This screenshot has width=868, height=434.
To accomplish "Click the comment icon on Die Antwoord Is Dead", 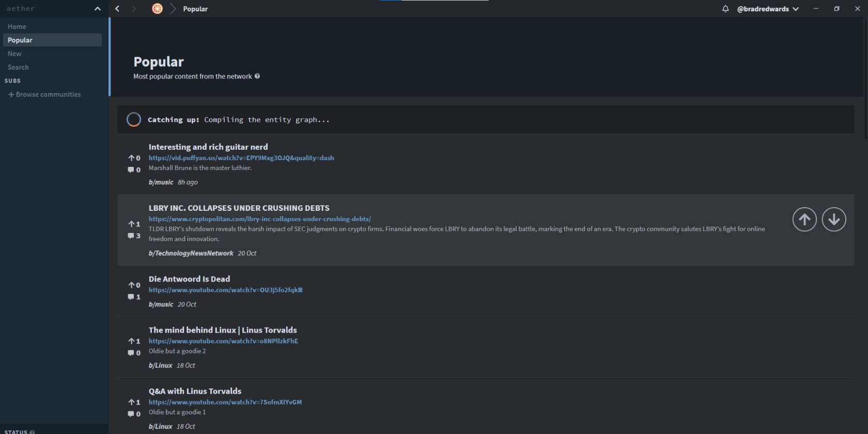I will click(132, 297).
